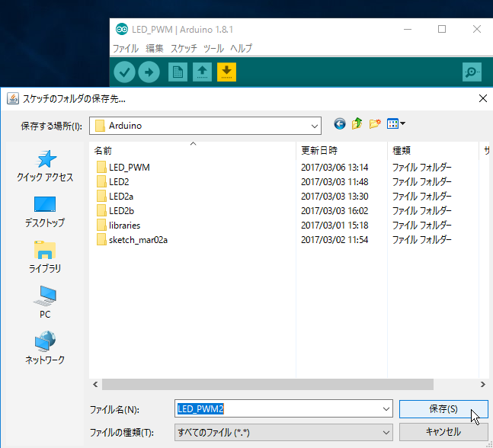493x448 pixels.
Task: Click date 2017/03/03 13:30
Action: click(335, 196)
